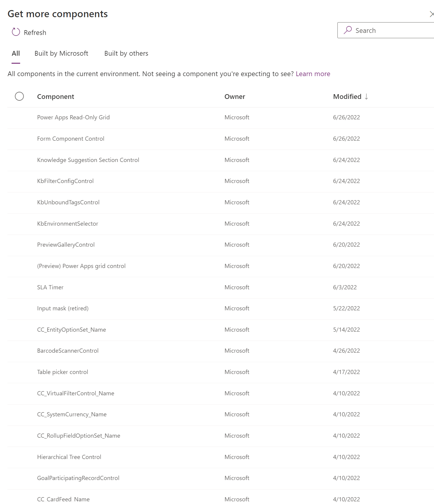
Task: Toggle the select-all circle checkbox
Action: pyautogui.click(x=19, y=96)
